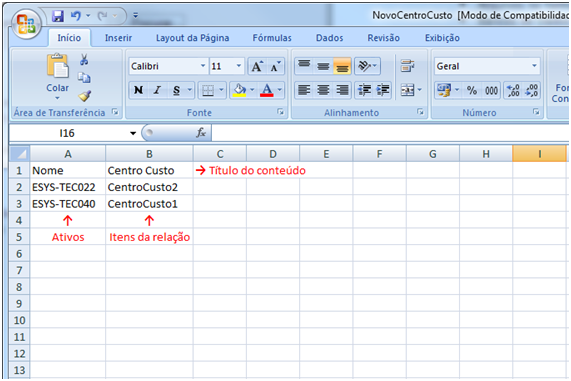Increase cell indent
The image size is (571, 381).
pos(383,90)
